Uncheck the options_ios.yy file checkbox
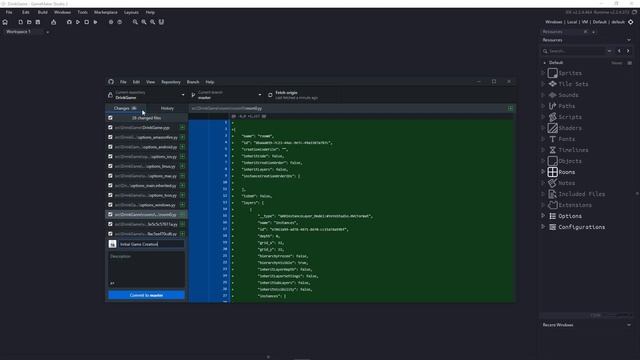 pos(110,156)
